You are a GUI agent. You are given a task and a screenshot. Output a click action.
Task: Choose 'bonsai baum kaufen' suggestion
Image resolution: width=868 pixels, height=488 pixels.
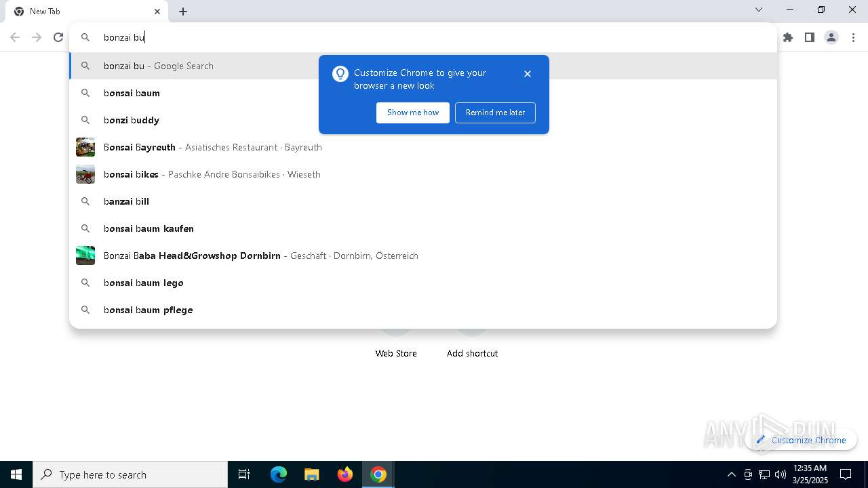(423, 228)
